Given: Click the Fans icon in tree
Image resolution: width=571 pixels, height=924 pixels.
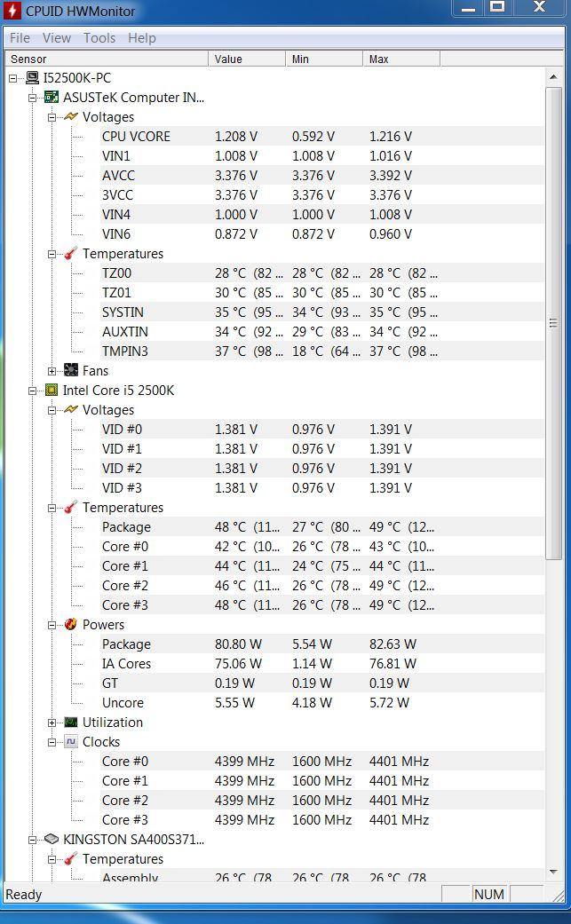Looking at the screenshot, I should pyautogui.click(x=71, y=371).
